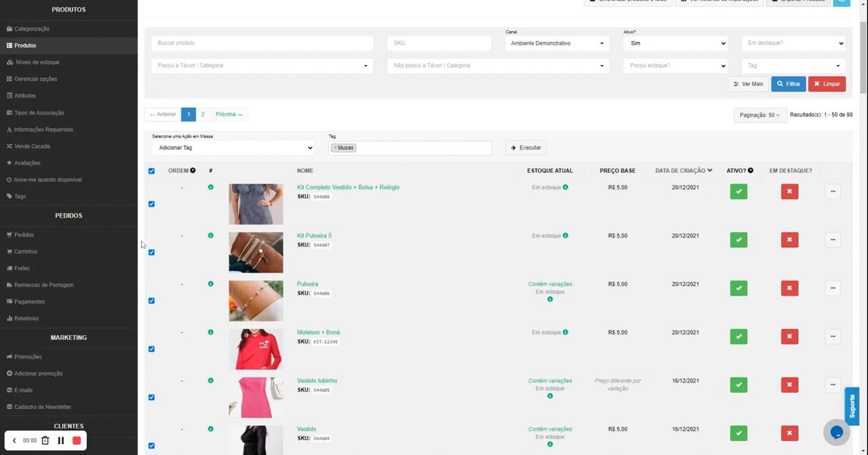Open Avaliações in the sidebar
The width and height of the screenshot is (868, 455).
point(27,163)
